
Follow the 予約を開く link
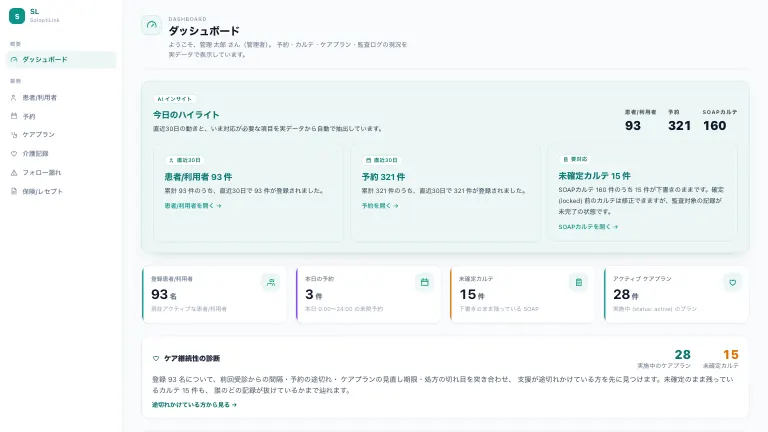pos(380,206)
